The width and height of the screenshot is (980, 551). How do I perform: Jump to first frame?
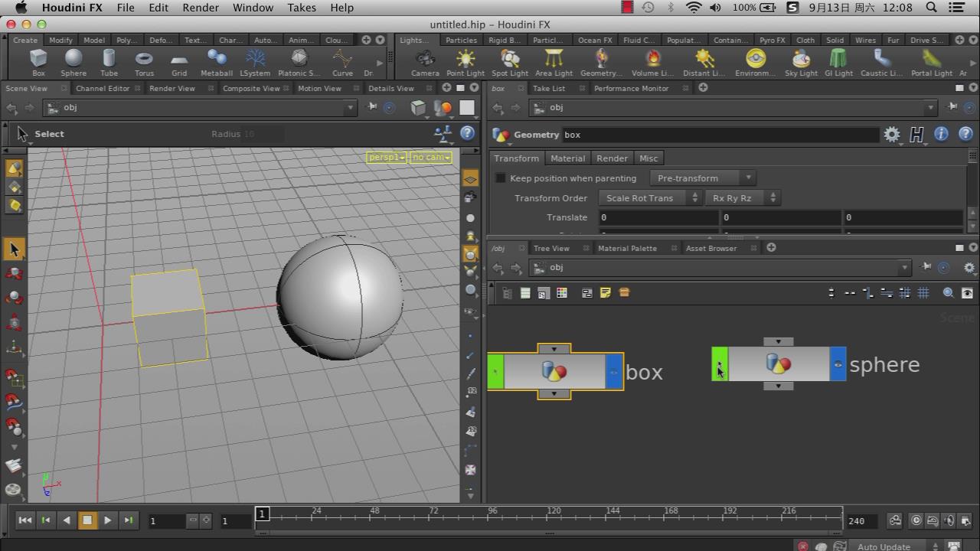pyautogui.click(x=24, y=520)
